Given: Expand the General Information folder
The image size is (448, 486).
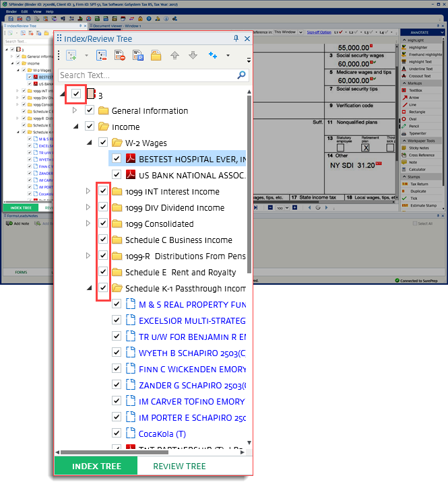Looking at the screenshot, I should click(75, 110).
